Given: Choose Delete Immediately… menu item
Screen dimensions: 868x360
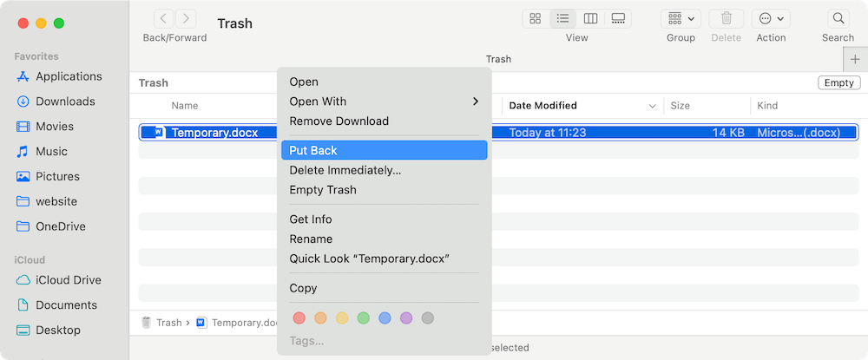Looking at the screenshot, I should tap(385, 170).
